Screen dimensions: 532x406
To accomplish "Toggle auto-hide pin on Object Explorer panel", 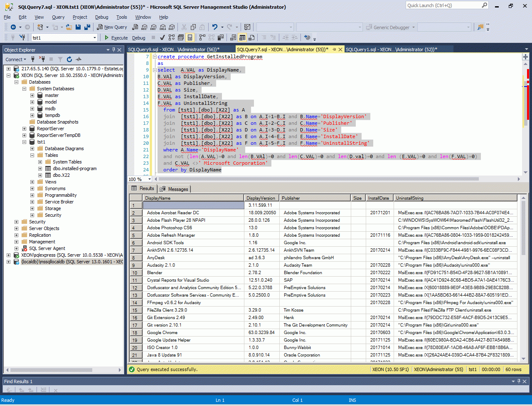I will 114,50.
